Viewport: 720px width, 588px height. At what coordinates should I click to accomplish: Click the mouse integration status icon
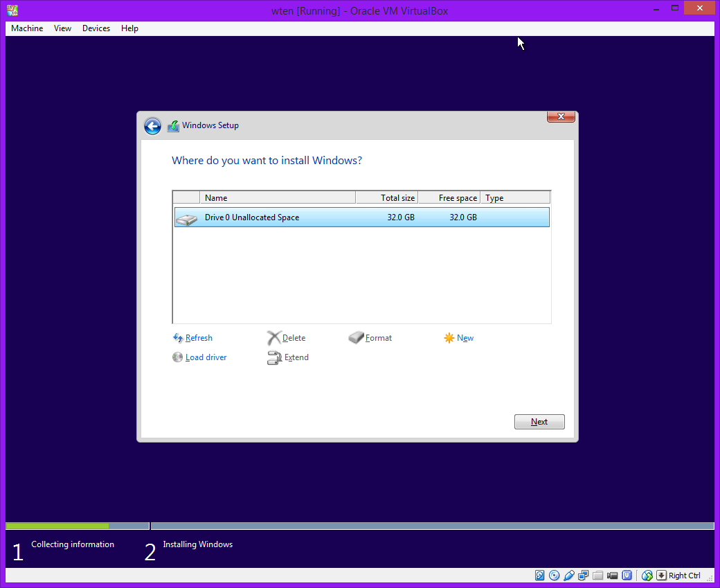[x=647, y=576]
